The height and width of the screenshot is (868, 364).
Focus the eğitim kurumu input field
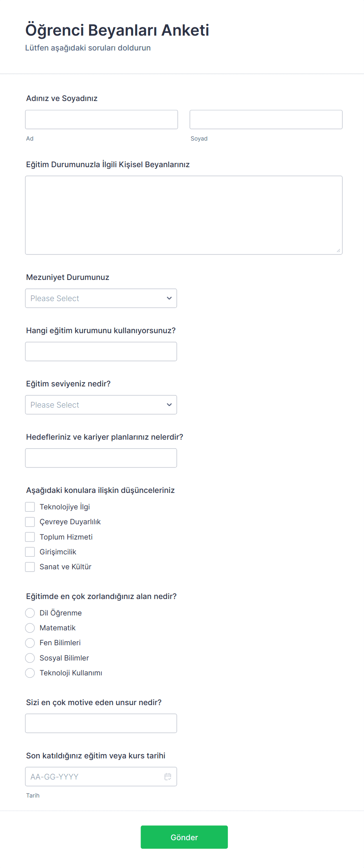[101, 352]
